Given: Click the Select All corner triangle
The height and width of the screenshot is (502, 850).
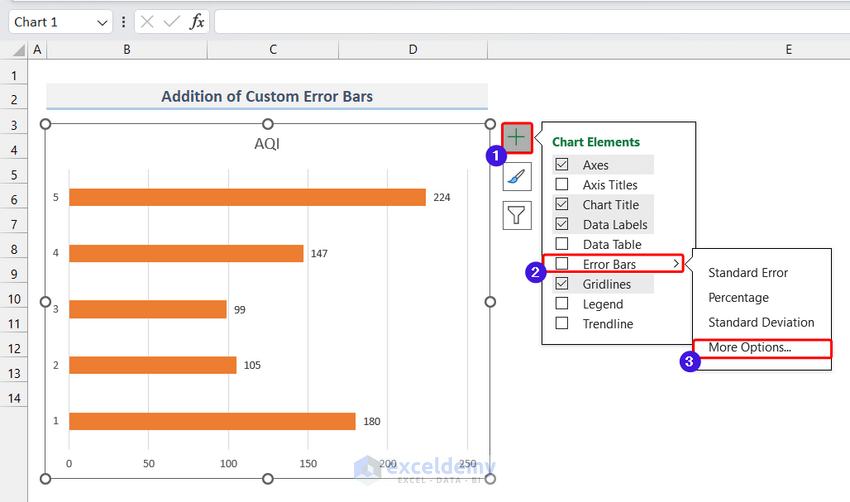Looking at the screenshot, I should tap(19, 50).
